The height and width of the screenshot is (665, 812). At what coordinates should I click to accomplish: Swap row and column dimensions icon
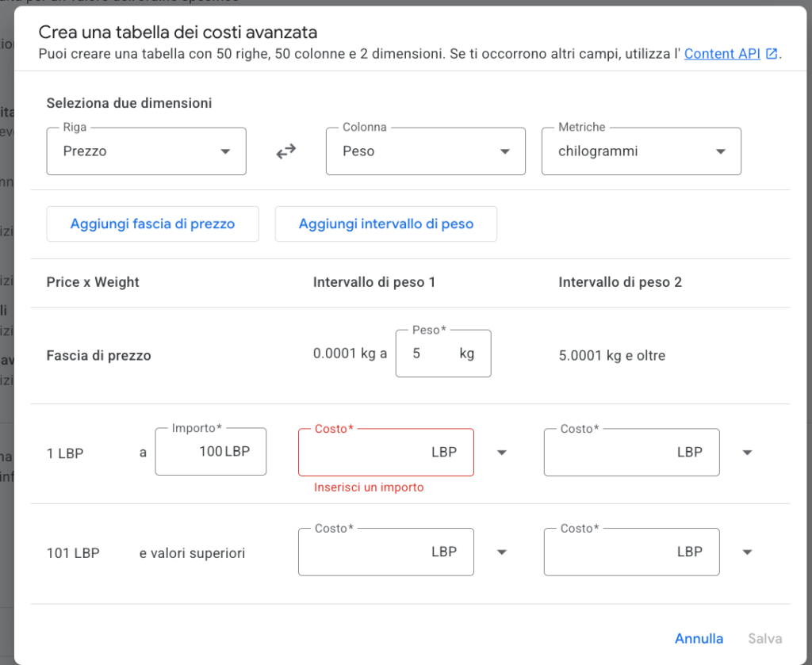(285, 151)
